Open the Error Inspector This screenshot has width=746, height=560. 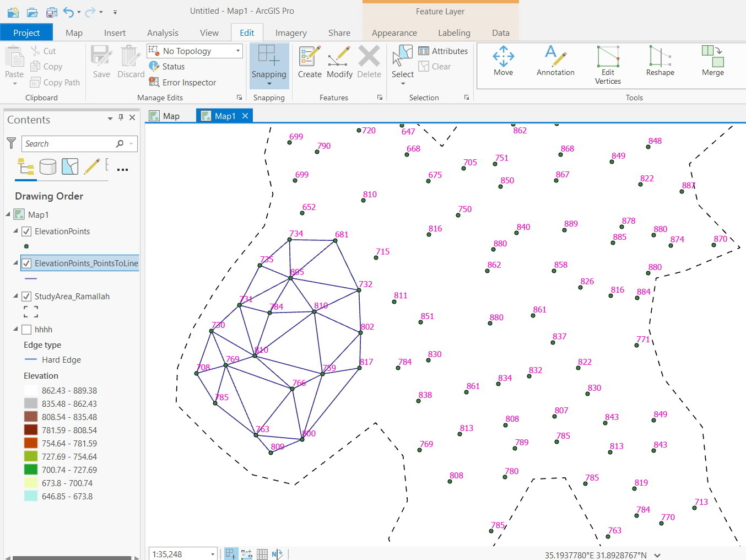click(182, 83)
